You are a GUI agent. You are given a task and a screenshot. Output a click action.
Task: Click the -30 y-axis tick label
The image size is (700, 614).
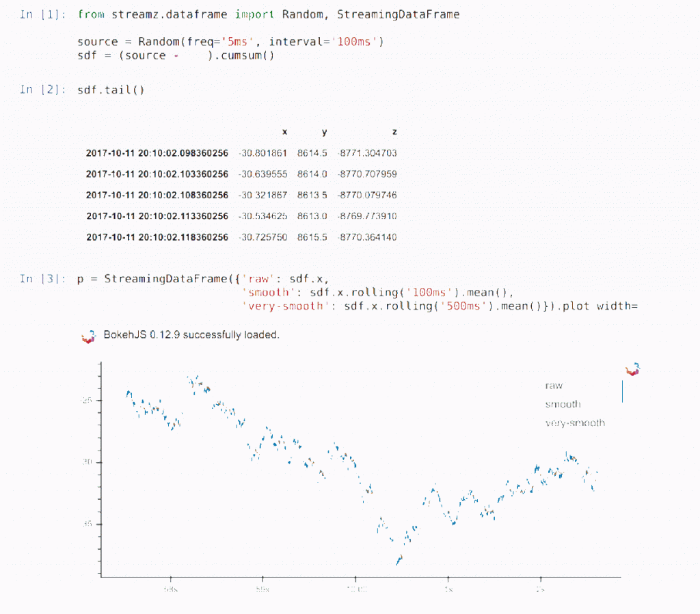click(87, 462)
